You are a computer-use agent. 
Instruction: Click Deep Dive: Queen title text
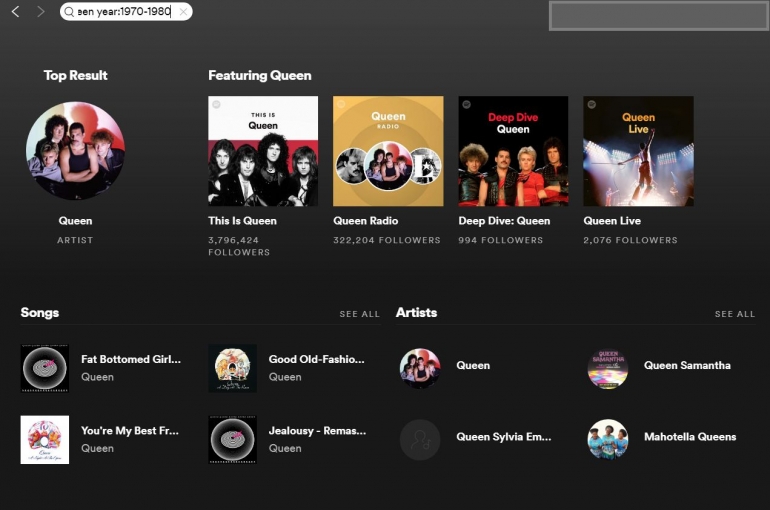tap(504, 221)
